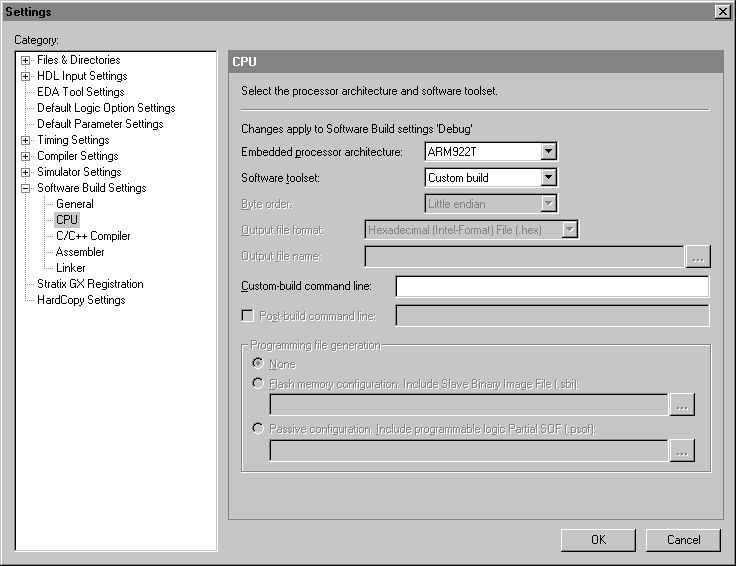Image resolution: width=736 pixels, height=566 pixels.
Task: Click the Custom-build command line field
Action: click(x=552, y=287)
